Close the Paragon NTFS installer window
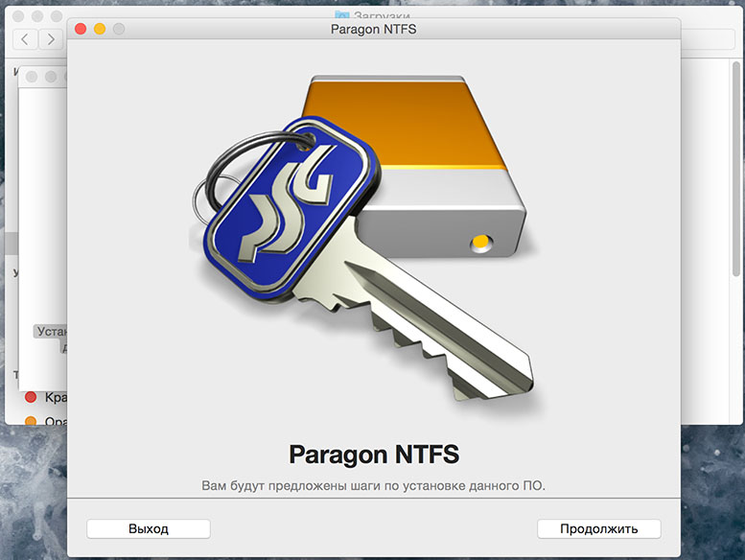This screenshot has width=745, height=560. click(81, 30)
